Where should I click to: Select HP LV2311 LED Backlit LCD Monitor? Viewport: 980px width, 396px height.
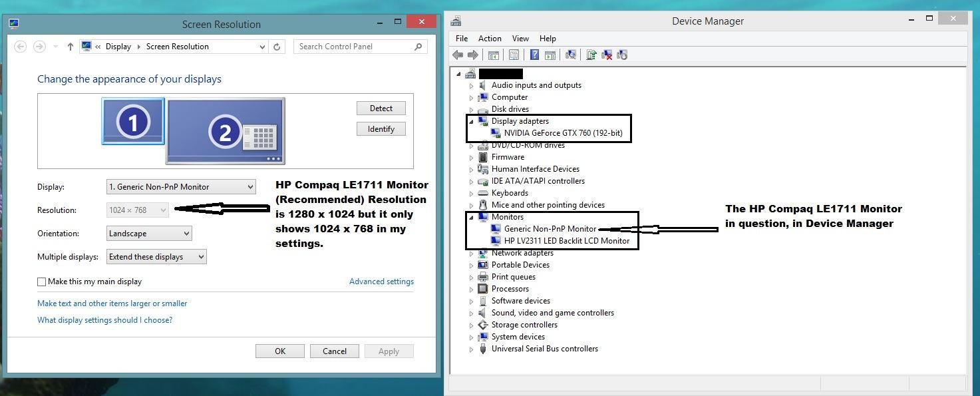pyautogui.click(x=567, y=241)
